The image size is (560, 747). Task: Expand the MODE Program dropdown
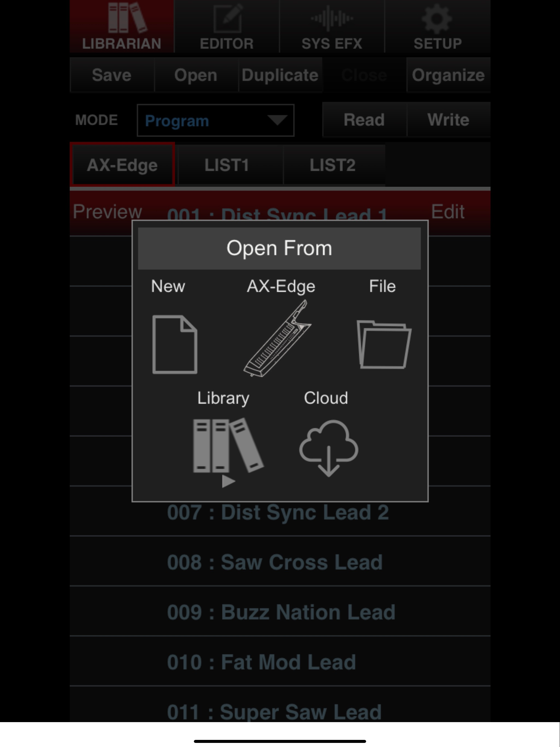[x=215, y=120]
